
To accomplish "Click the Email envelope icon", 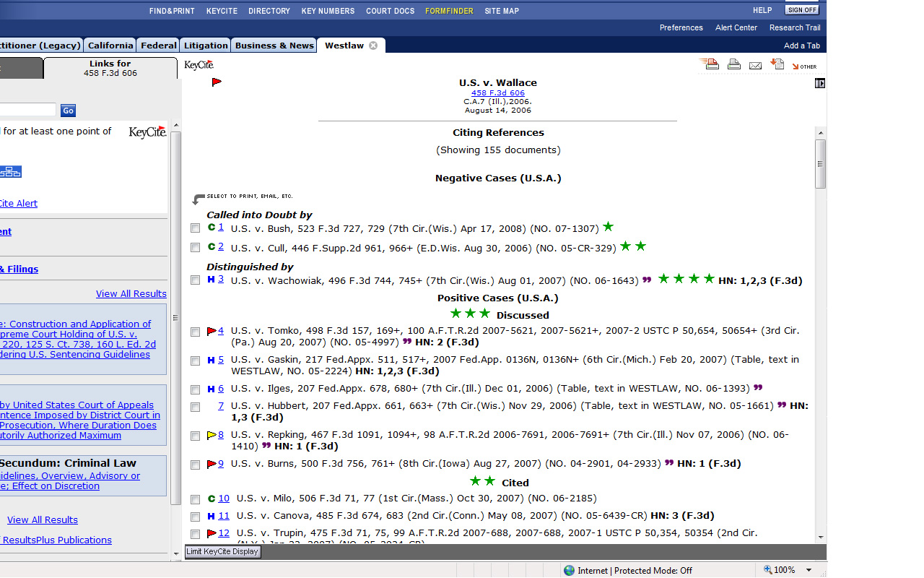I will point(755,66).
